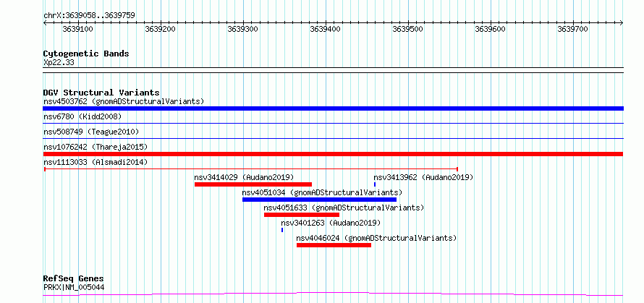Open the DGV Structural Variants track heading

click(101, 93)
